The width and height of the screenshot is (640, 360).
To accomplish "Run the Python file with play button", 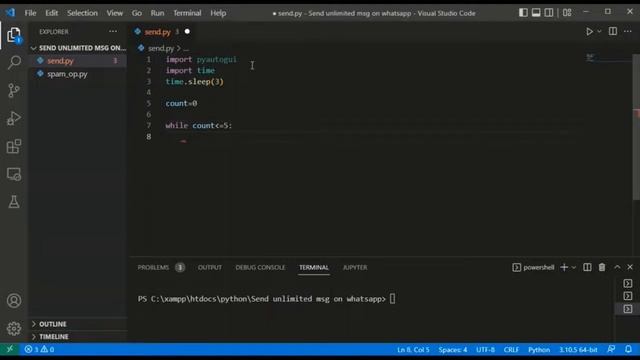I will pos(589,31).
